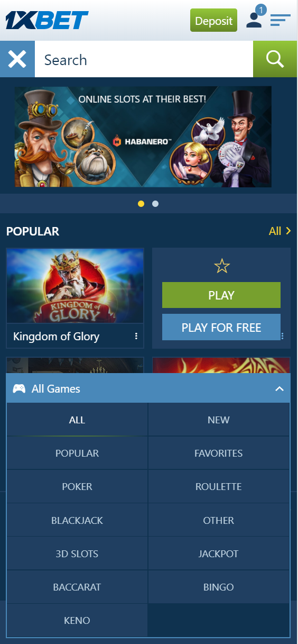Viewport: 298px width, 644px height.
Task: Collapse the All Games dropdown chevron
Action: tap(280, 389)
